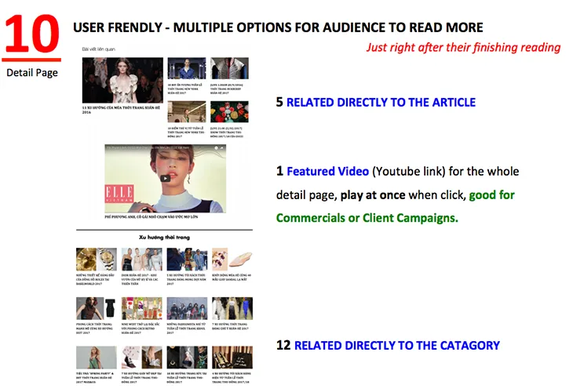The image size is (573, 392).
Task: Open the sandal article caption under the pink shoe
Action: point(232,277)
